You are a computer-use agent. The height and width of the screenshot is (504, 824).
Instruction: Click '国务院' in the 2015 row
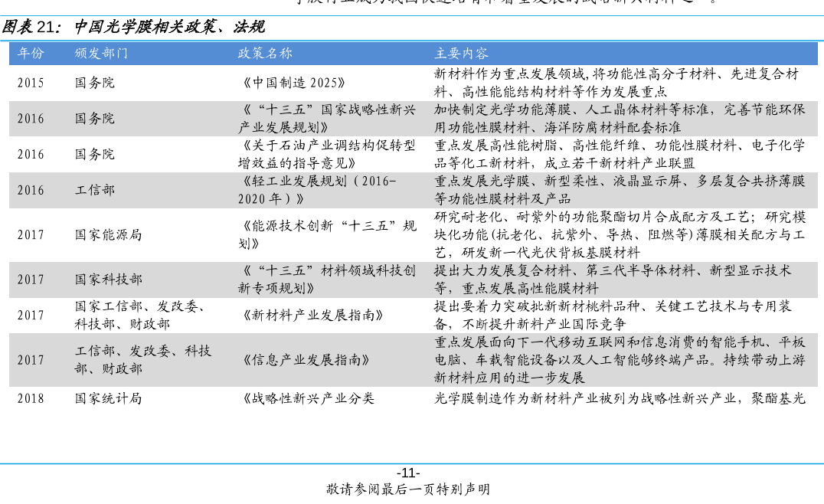coord(95,83)
